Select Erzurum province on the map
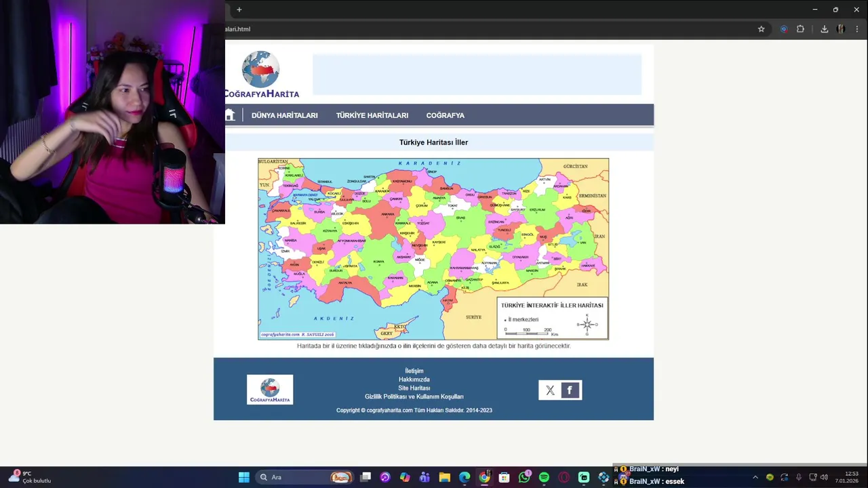Screen dimensions: 868x488 [537, 209]
